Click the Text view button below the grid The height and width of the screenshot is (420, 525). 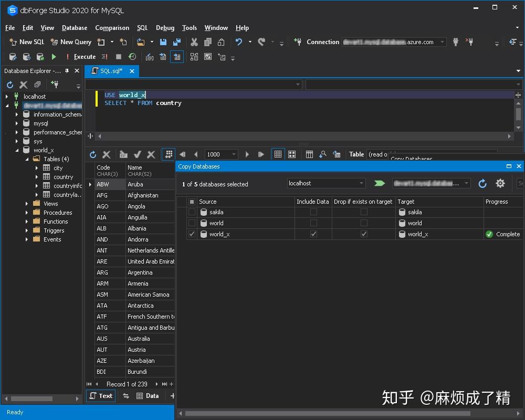click(x=100, y=396)
